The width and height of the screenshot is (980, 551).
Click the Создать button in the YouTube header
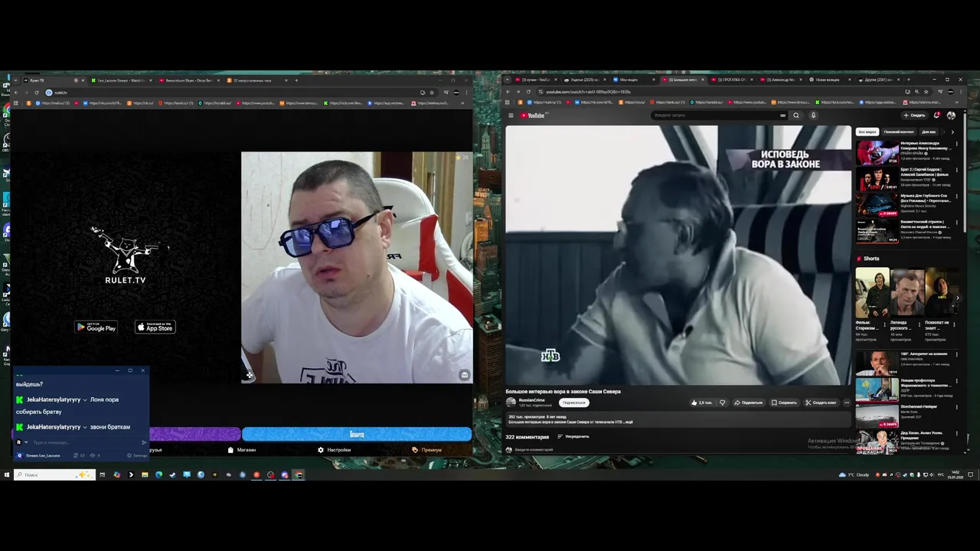tap(914, 116)
